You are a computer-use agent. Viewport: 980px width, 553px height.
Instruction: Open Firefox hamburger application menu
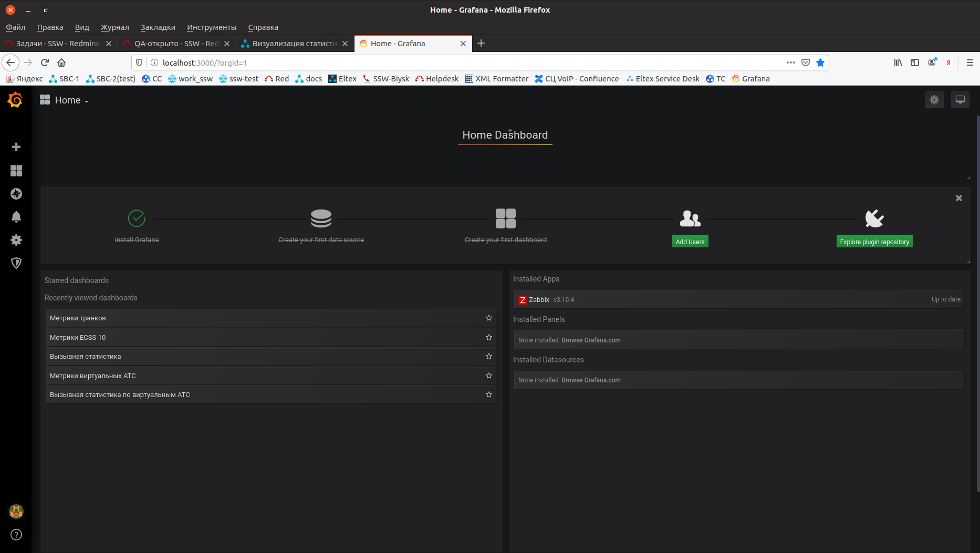tap(970, 62)
